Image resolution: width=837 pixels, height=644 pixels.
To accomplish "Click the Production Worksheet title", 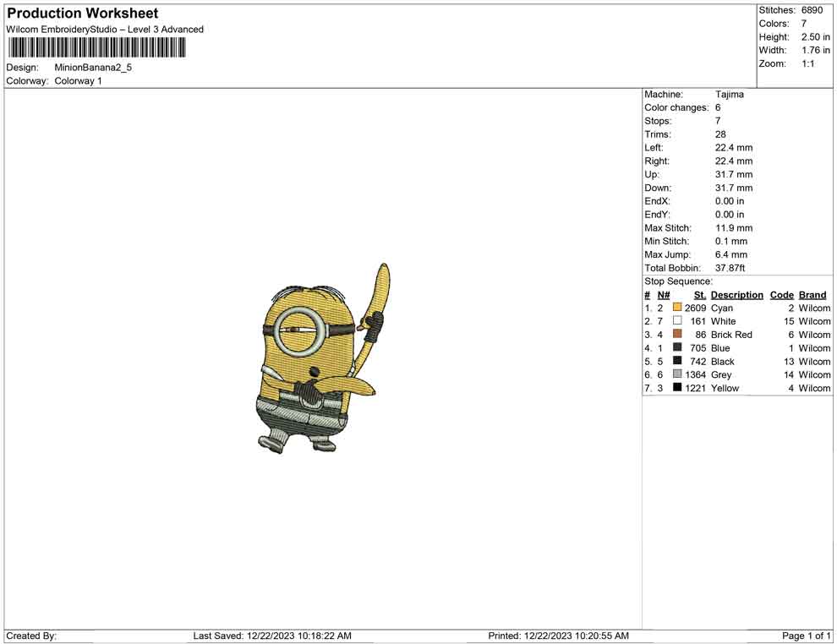I will [x=83, y=14].
